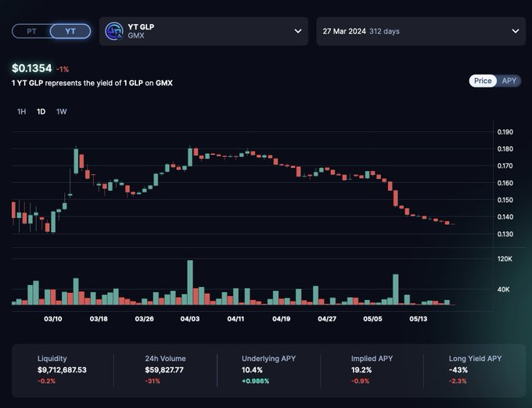Image resolution: width=532 pixels, height=408 pixels.
Task: Select the YT toggle option
Action: tap(70, 31)
